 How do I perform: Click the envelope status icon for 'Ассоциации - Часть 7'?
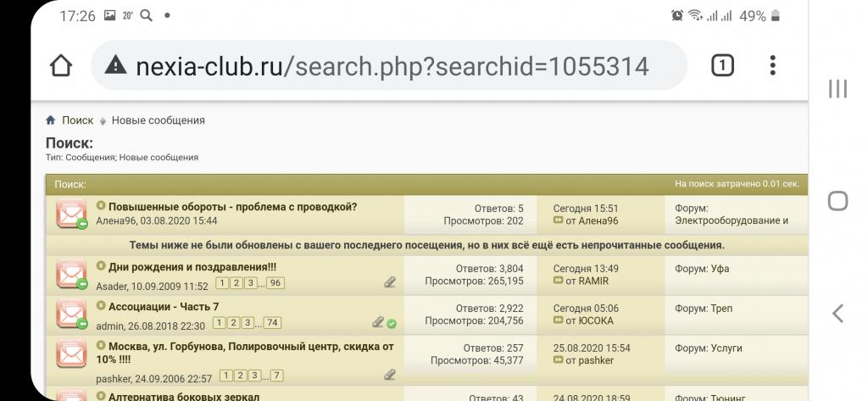[x=71, y=315]
